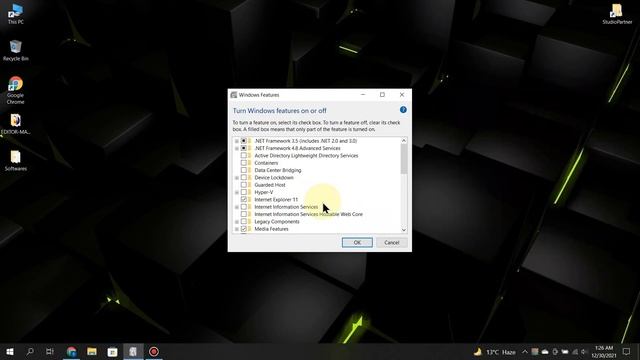The height and width of the screenshot is (360, 640).
Task: Maximize the Windows Features window
Action: pyautogui.click(x=382, y=95)
